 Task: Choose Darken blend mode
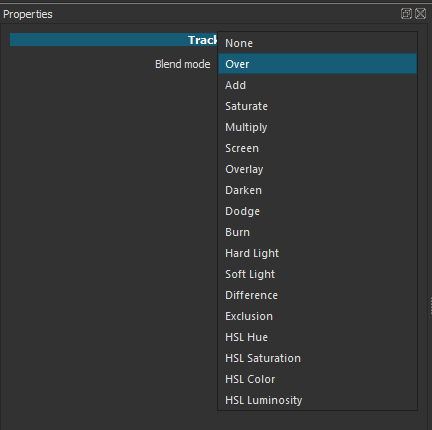point(317,190)
